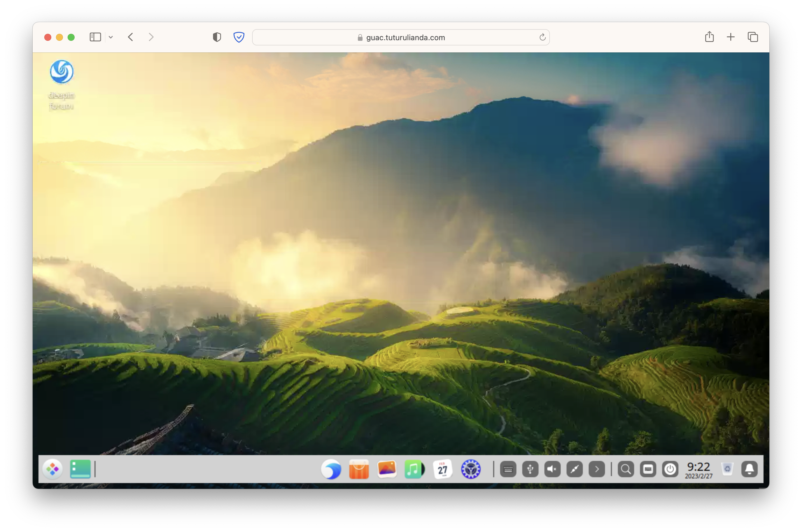Open the deepin forum desktop icon
Screen dimensions: 802x532
click(x=61, y=85)
